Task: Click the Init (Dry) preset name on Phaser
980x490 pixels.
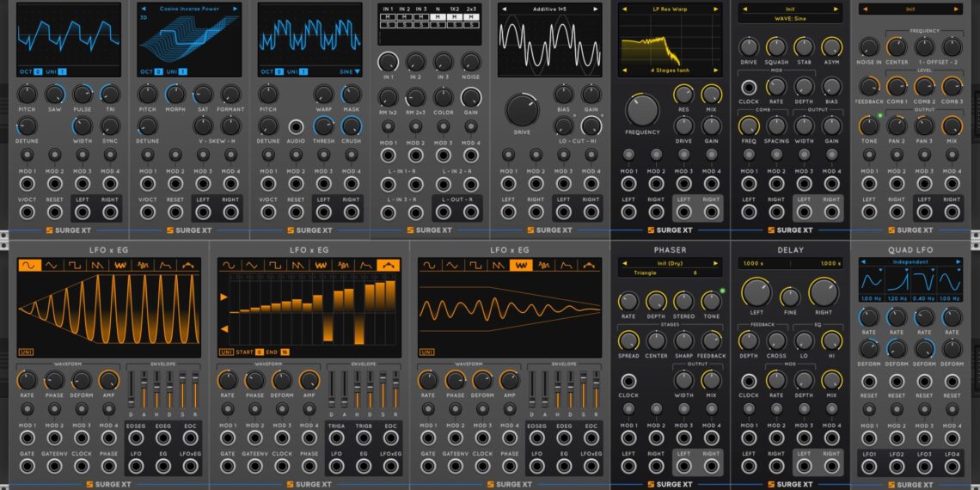Action: [x=669, y=262]
